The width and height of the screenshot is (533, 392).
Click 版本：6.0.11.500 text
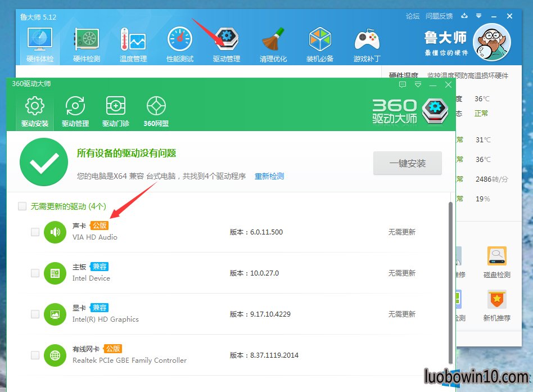256,232
